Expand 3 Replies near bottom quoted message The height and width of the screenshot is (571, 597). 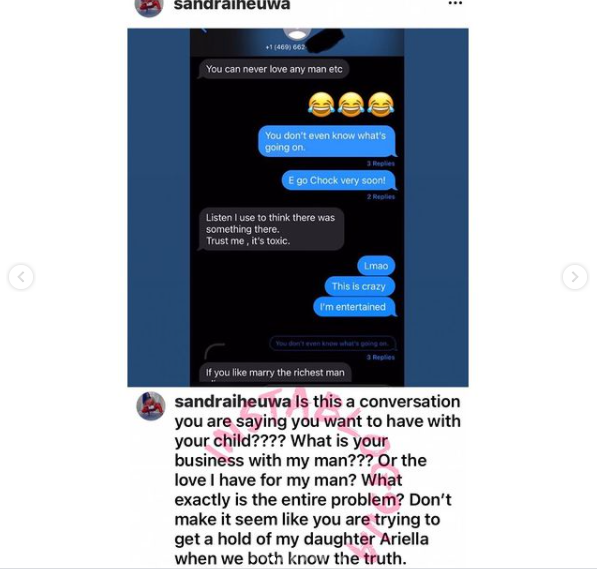coord(380,357)
